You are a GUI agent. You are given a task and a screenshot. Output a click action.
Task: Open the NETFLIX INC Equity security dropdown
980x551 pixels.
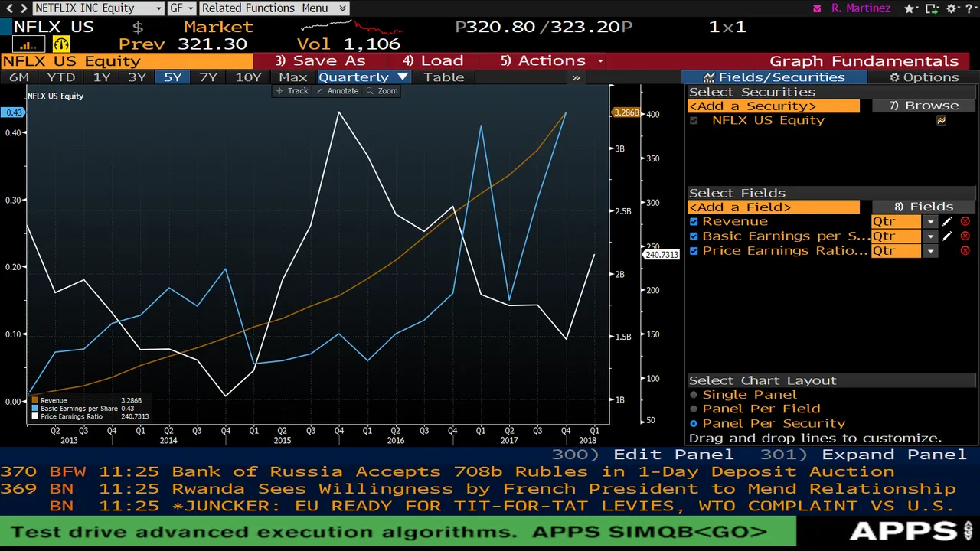[98, 8]
